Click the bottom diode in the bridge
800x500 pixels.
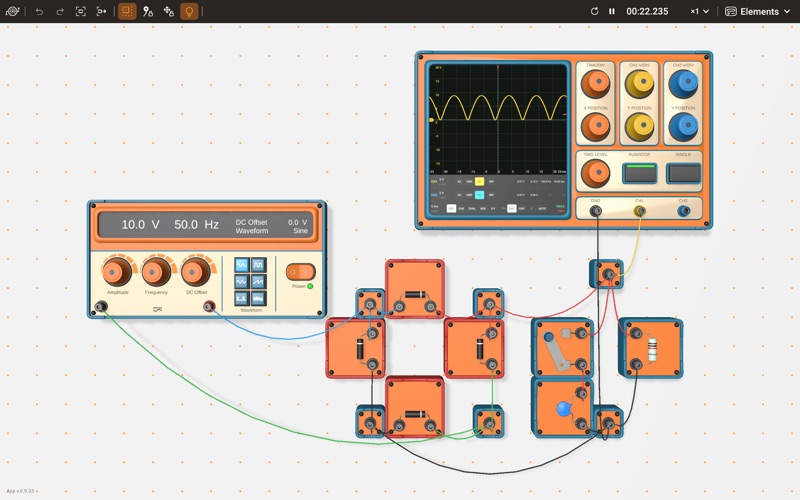click(415, 407)
